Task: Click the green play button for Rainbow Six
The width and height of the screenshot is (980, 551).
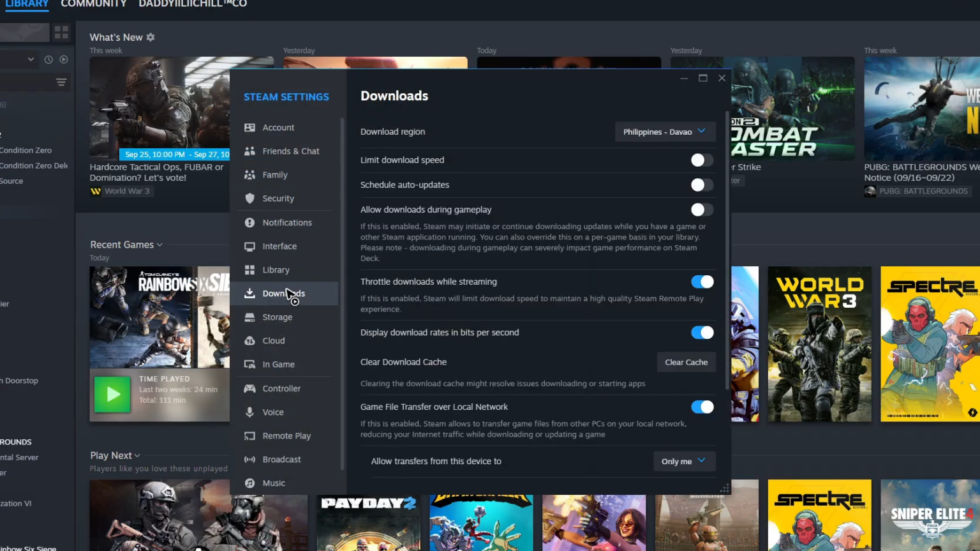Action: click(x=112, y=395)
